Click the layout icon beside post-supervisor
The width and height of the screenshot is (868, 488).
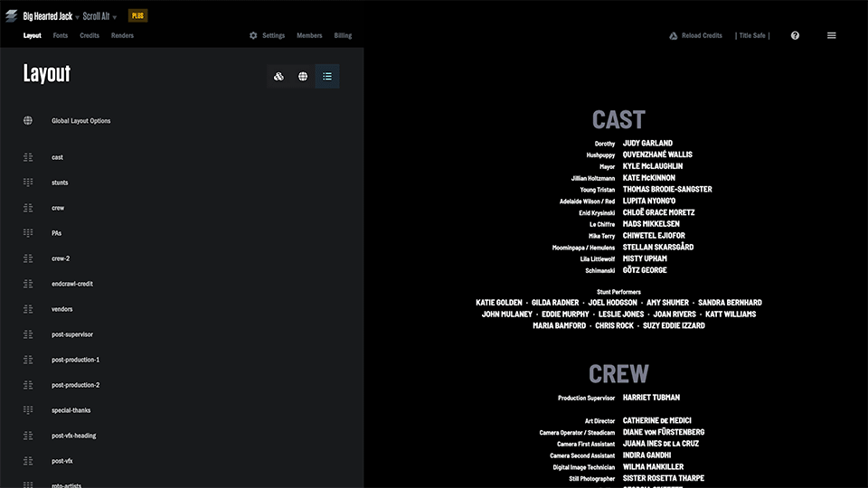click(x=28, y=334)
